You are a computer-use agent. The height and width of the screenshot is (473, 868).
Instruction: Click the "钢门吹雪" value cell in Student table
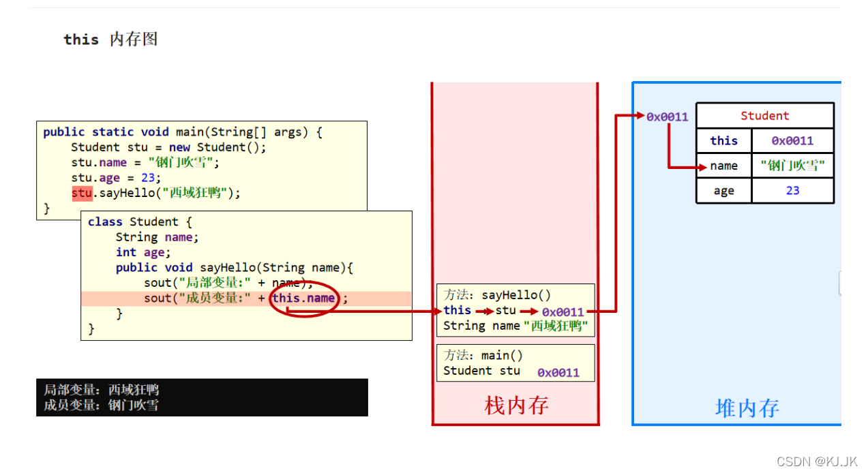[x=792, y=166]
